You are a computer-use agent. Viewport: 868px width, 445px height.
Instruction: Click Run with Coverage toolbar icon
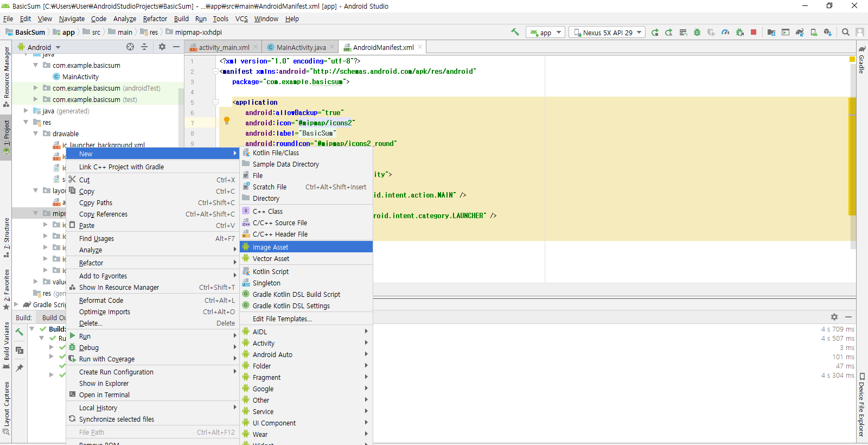711,33
